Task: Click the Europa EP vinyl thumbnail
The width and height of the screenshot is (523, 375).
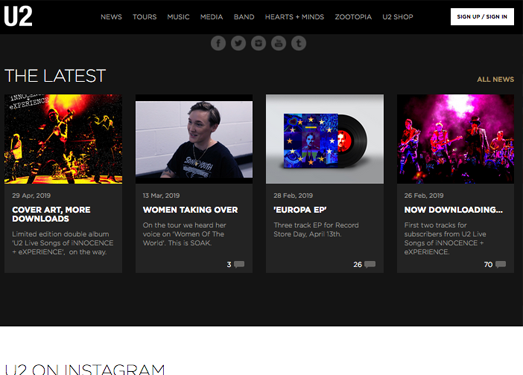Action: click(x=325, y=139)
